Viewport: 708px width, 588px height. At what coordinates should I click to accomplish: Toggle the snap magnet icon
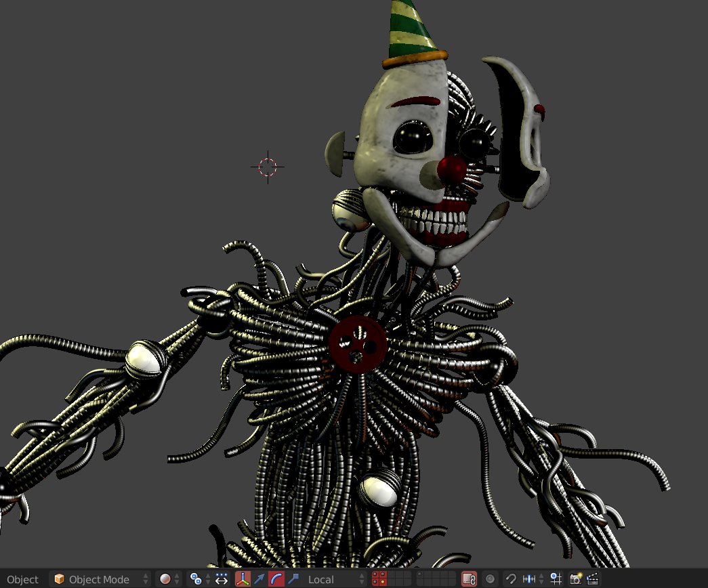(x=511, y=579)
